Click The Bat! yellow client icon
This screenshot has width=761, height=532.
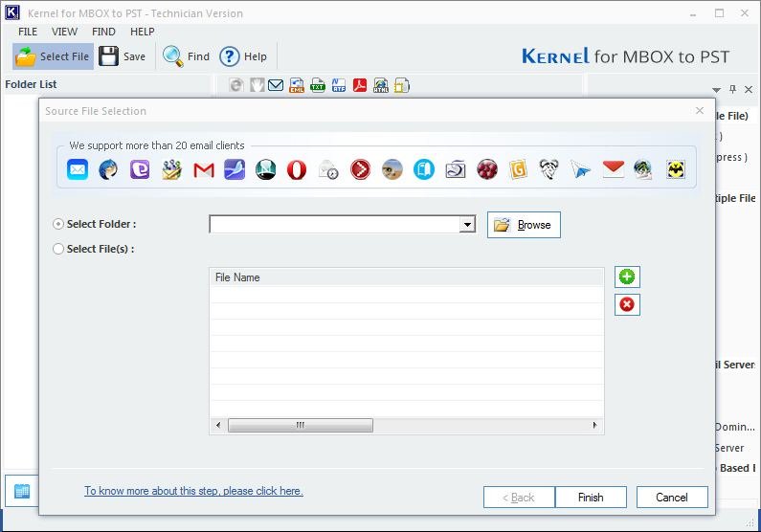point(676,169)
